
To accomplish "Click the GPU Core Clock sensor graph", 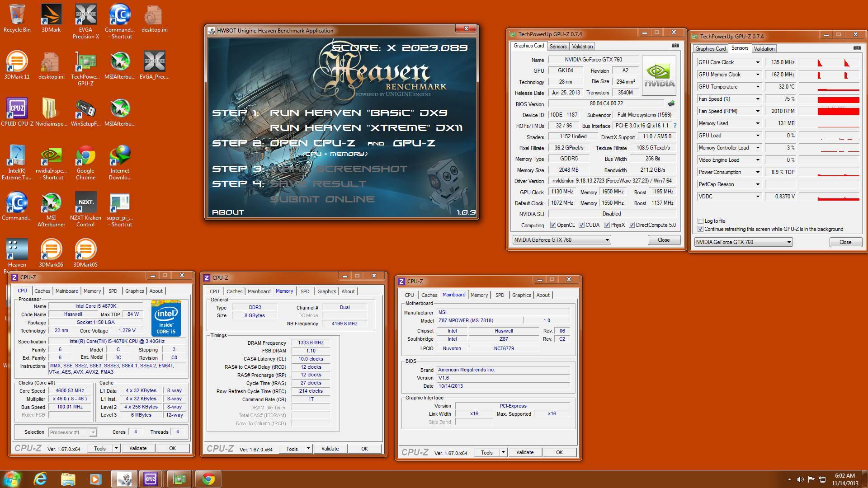I will click(x=829, y=62).
